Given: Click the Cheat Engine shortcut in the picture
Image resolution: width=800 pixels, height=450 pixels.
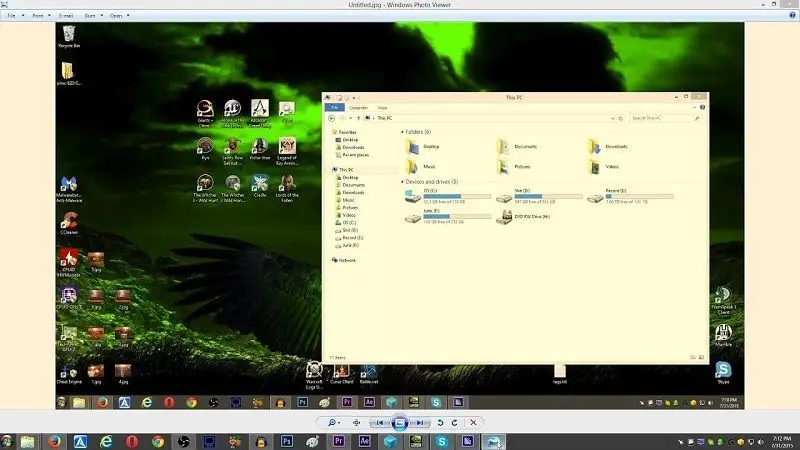Looking at the screenshot, I should tap(69, 373).
